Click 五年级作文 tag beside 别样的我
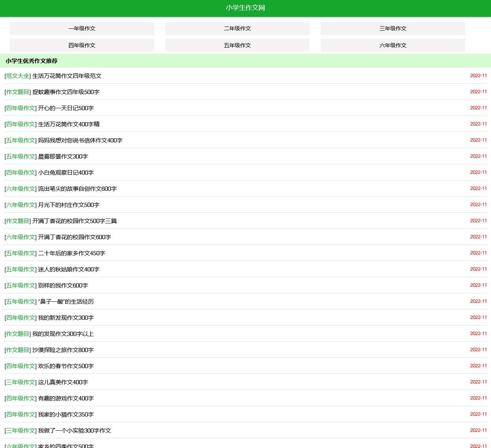This screenshot has width=491, height=448. [21, 286]
